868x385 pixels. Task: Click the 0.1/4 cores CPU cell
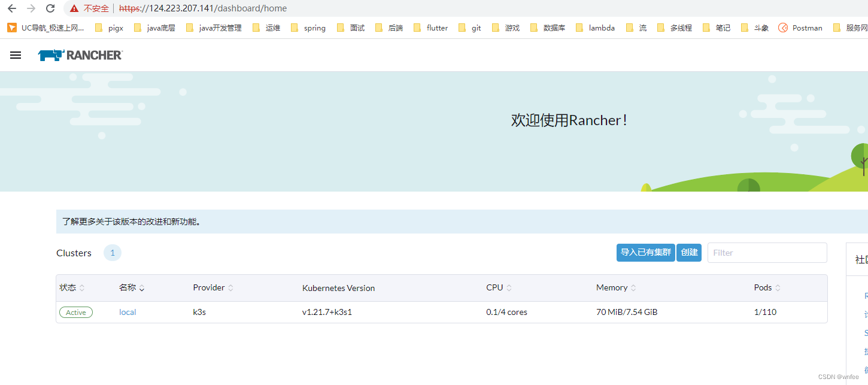pos(506,312)
